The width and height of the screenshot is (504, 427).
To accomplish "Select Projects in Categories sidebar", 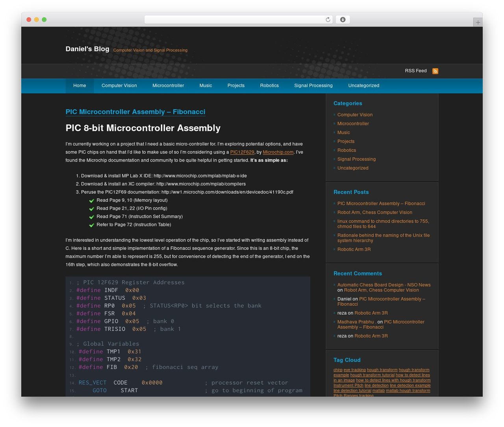I will (x=346, y=141).
